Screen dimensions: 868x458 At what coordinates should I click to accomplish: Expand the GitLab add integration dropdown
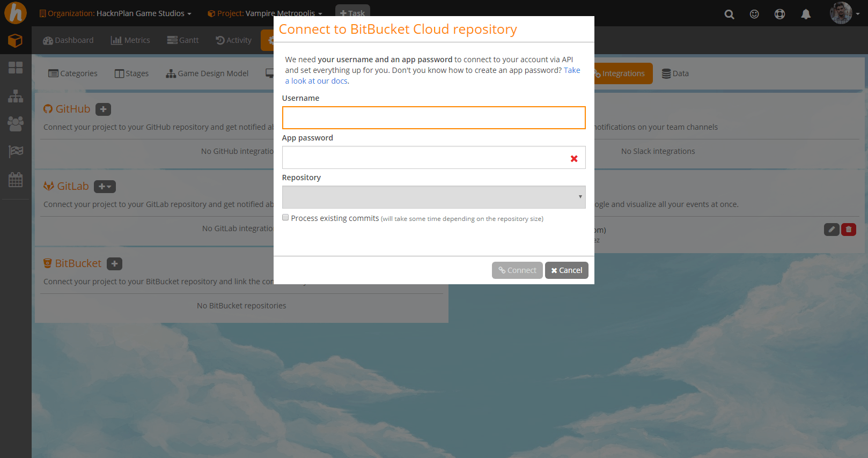[105, 187]
